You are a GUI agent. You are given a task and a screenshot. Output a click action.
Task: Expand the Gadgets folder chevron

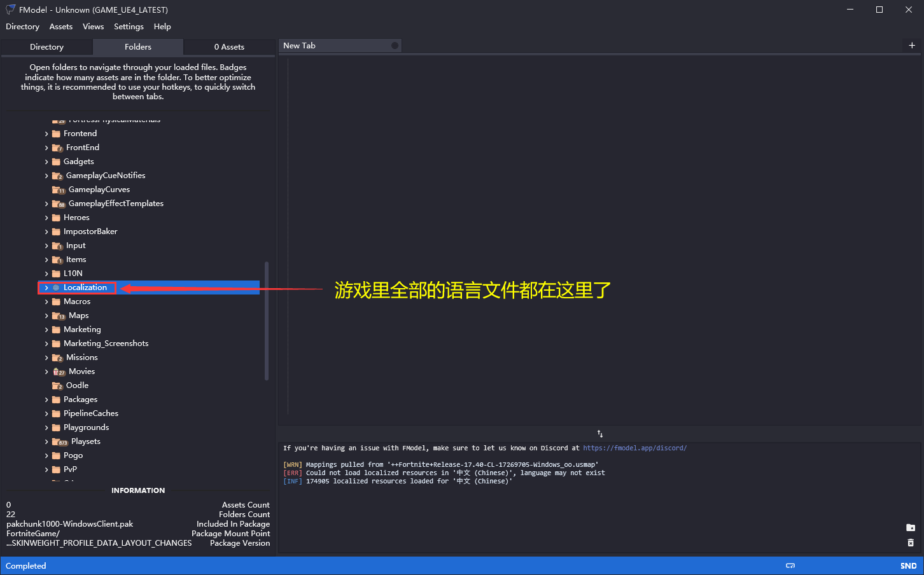click(46, 162)
